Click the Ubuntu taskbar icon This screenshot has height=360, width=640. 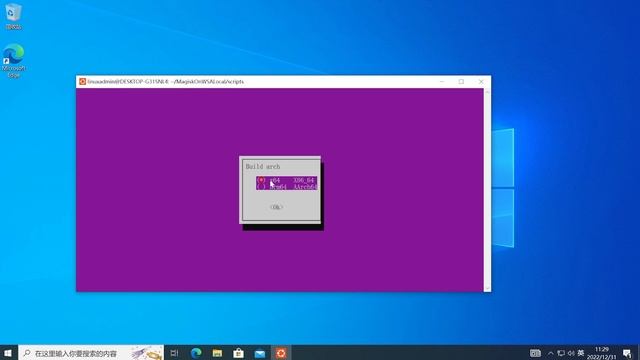tap(281, 353)
